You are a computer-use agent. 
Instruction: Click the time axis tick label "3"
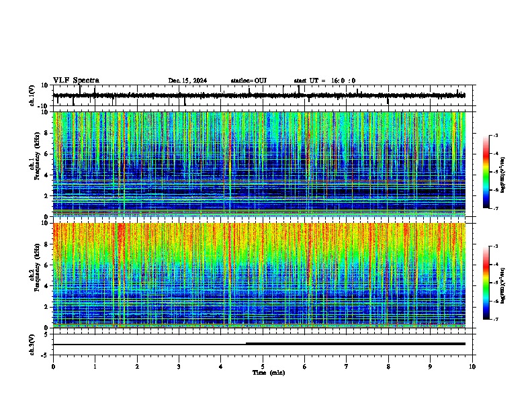click(179, 367)
